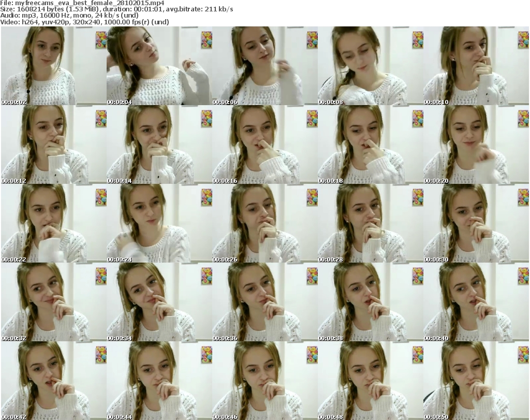Click the thumbnail stamped 00:00:38
Image resolution: width=530 pixels, height=420 pixels.
(370, 302)
